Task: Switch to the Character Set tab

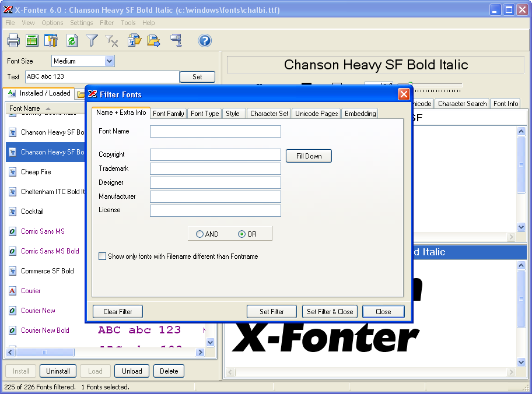Action: 269,113
